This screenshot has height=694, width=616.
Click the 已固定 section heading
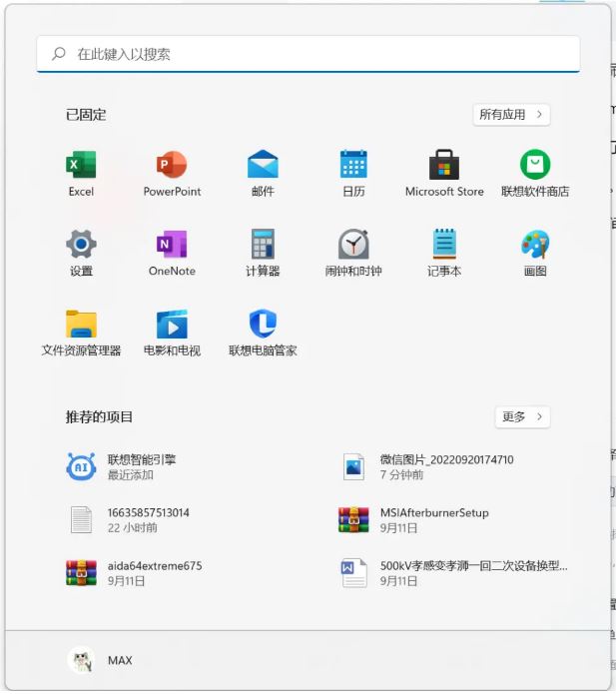[86, 115]
